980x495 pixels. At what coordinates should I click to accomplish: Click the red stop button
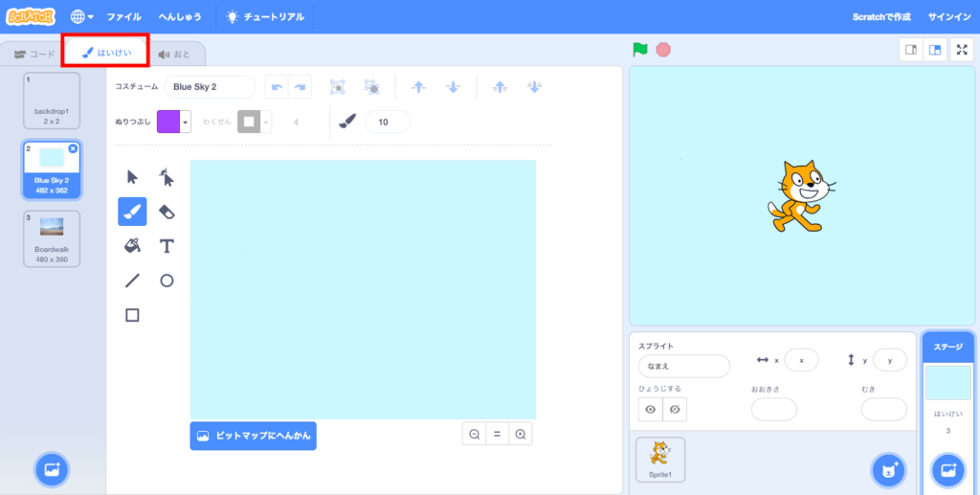[663, 50]
